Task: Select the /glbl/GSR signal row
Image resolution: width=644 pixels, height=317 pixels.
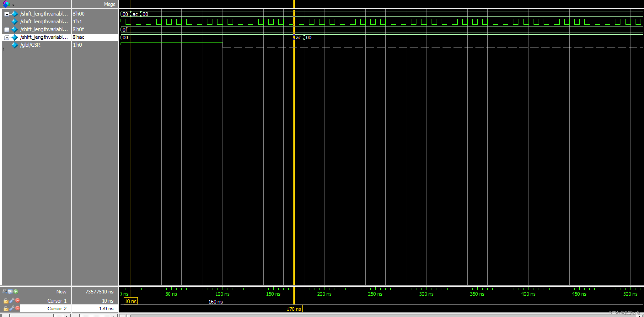Action: point(30,45)
